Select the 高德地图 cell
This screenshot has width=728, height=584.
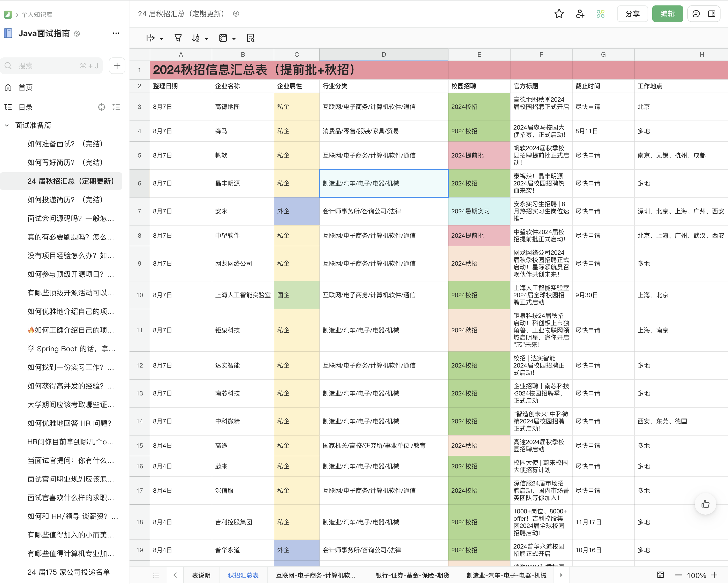coord(243,107)
